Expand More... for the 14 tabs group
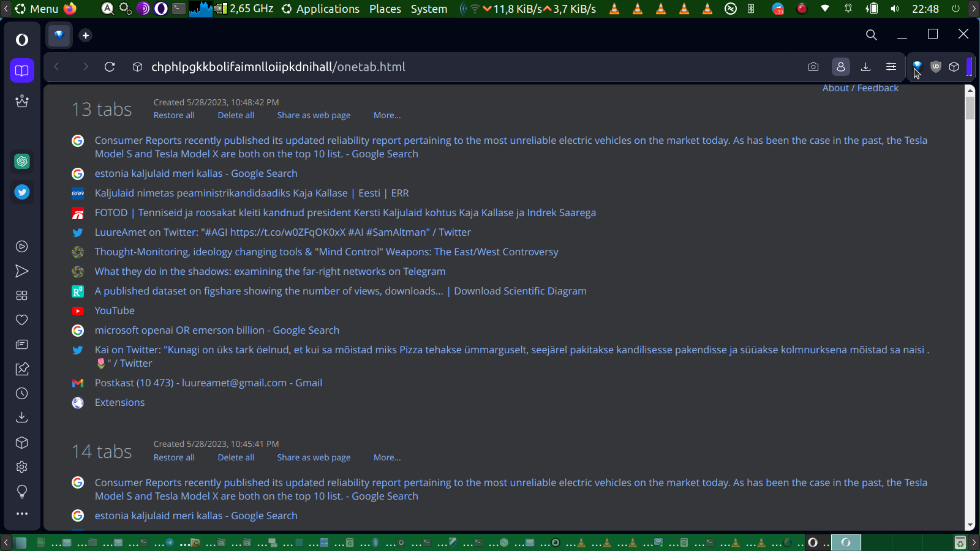980x551 pixels. tap(387, 457)
